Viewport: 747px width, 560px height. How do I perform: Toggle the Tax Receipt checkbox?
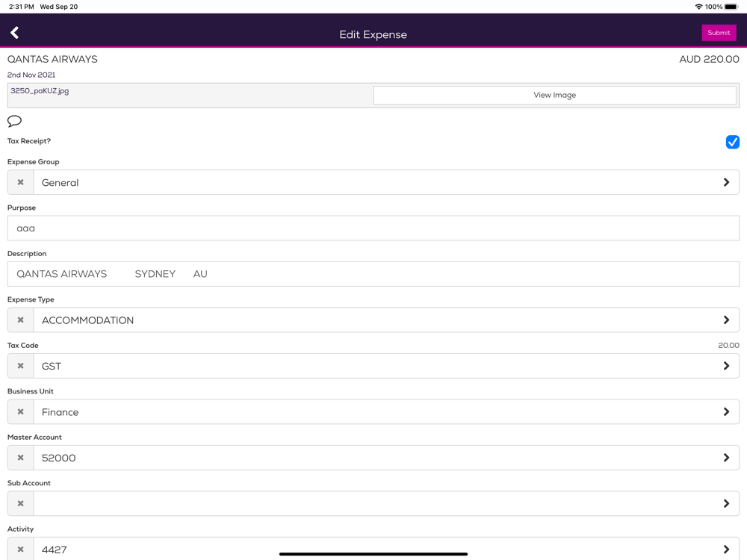point(732,142)
